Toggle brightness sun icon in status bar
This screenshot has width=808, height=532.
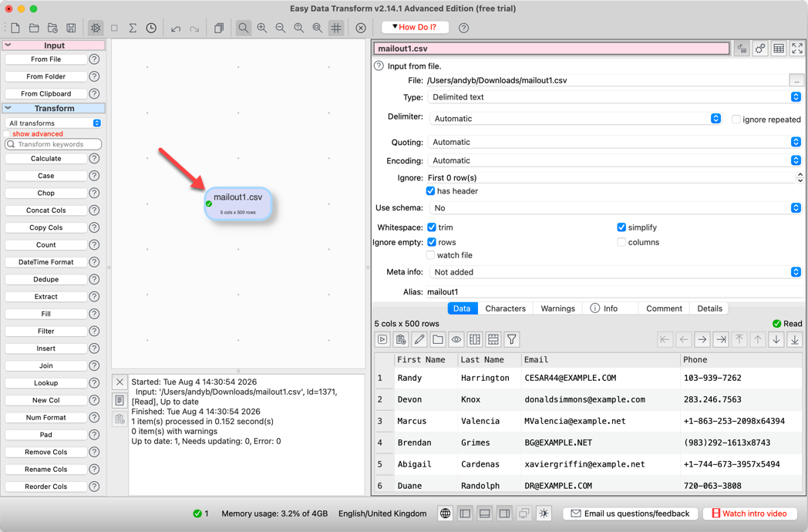pyautogui.click(x=544, y=513)
